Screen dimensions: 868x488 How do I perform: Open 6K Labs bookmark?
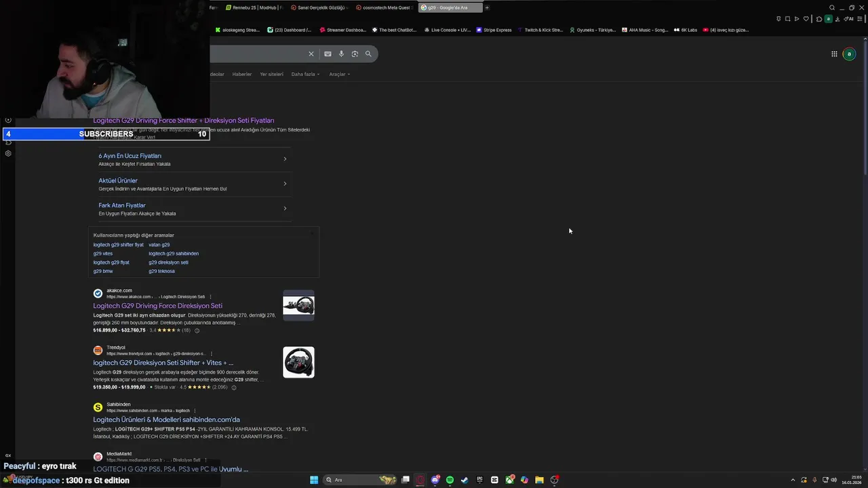pos(686,30)
